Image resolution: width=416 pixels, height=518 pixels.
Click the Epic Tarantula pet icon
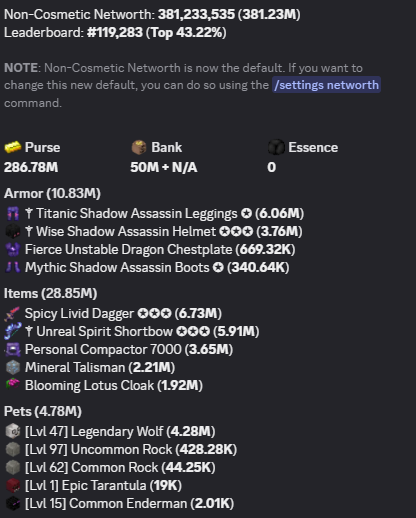point(13,485)
